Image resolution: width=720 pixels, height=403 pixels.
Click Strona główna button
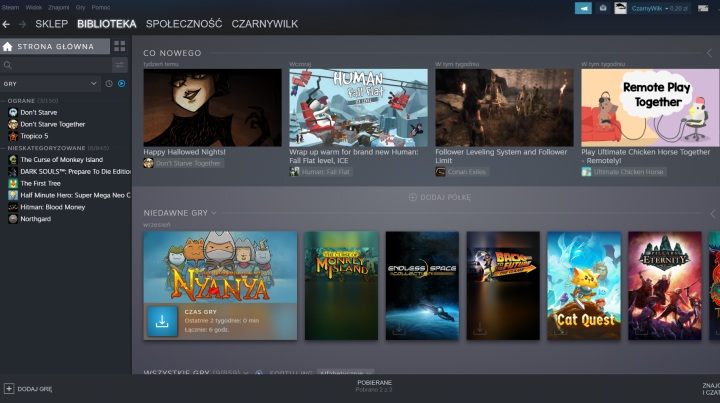point(55,46)
